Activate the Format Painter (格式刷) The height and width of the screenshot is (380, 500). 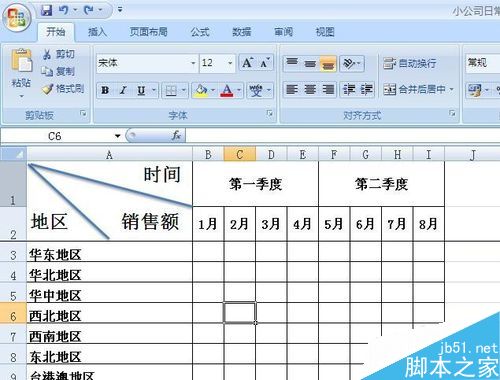click(63, 88)
